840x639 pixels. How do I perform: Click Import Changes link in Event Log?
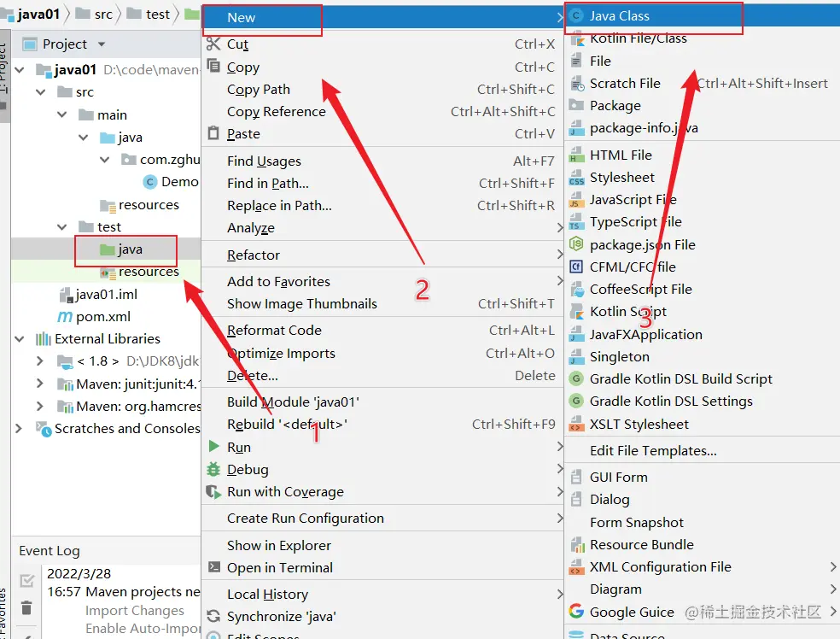pyautogui.click(x=135, y=611)
